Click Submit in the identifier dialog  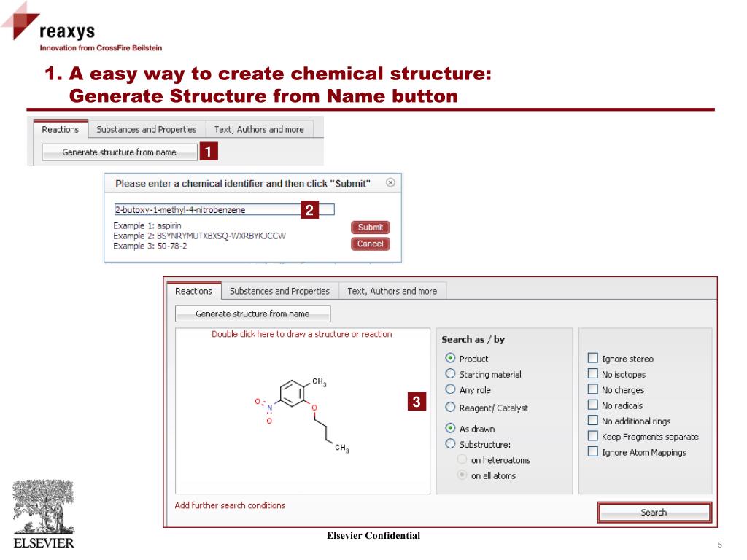pyautogui.click(x=370, y=227)
